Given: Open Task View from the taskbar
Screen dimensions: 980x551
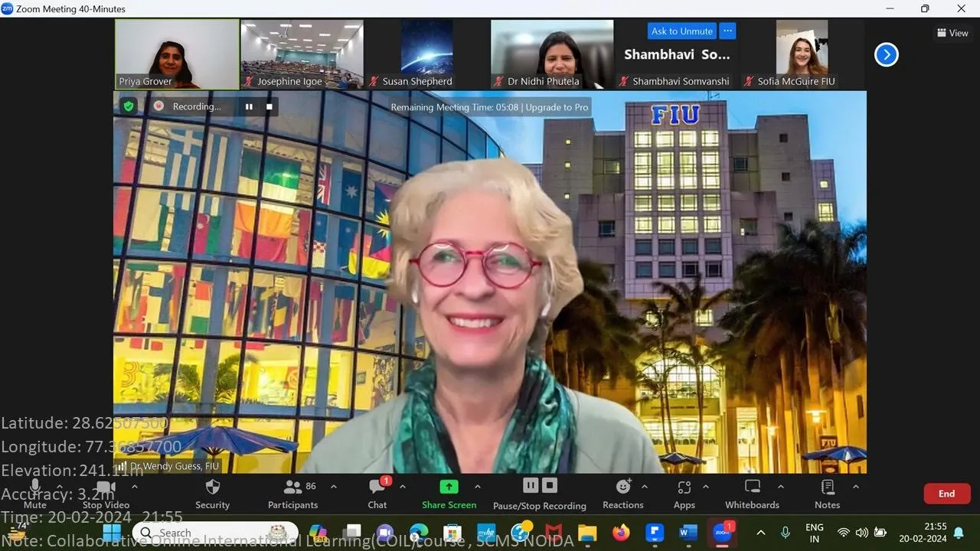Looking at the screenshot, I should [x=351, y=532].
